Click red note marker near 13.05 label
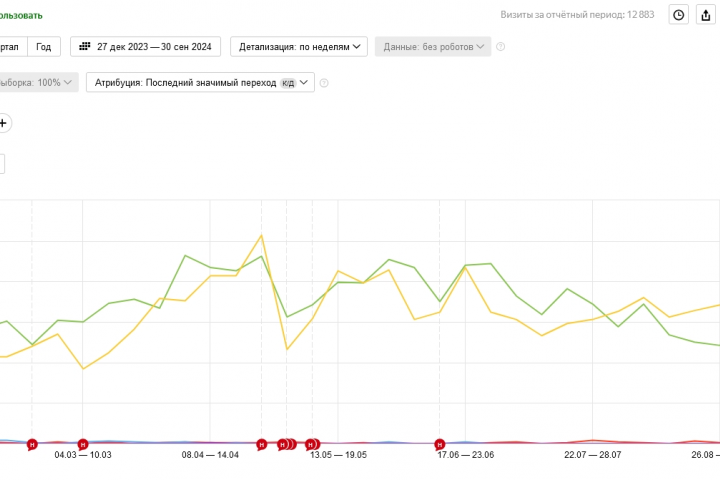The image size is (720, 480). (x=312, y=443)
